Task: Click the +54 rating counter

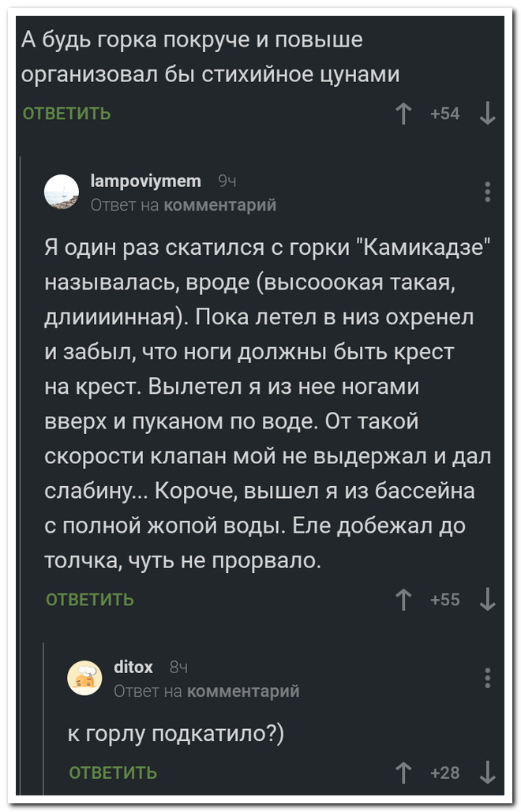Action: [x=445, y=114]
